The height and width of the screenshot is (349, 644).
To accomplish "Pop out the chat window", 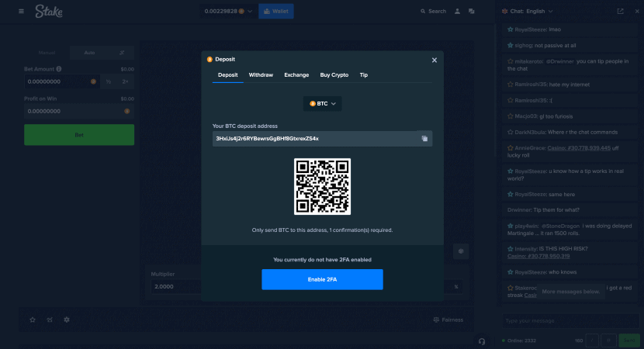I will [x=620, y=11].
